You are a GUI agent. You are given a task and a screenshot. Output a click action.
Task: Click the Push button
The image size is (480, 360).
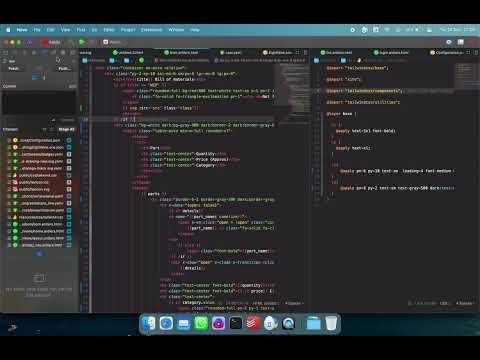pyautogui.click(x=64, y=68)
